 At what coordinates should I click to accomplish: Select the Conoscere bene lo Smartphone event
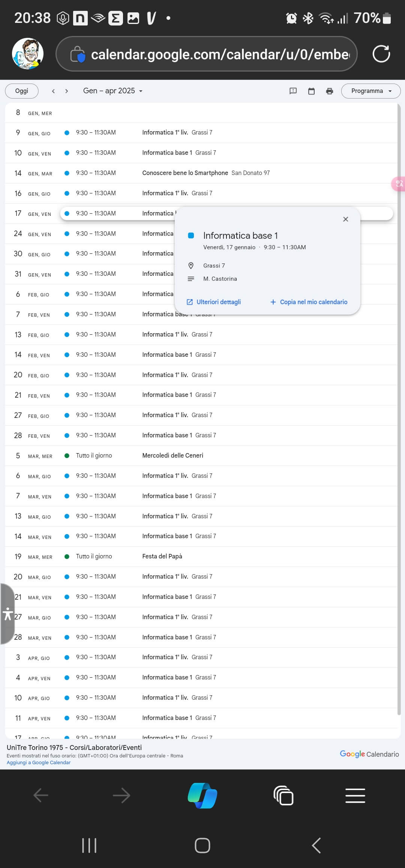pos(185,173)
